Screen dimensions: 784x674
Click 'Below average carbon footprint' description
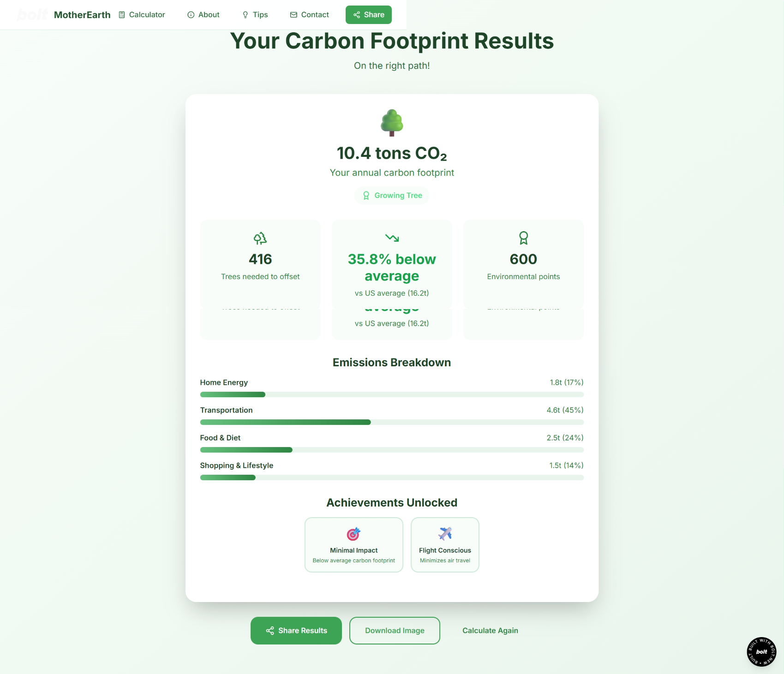coord(354,561)
